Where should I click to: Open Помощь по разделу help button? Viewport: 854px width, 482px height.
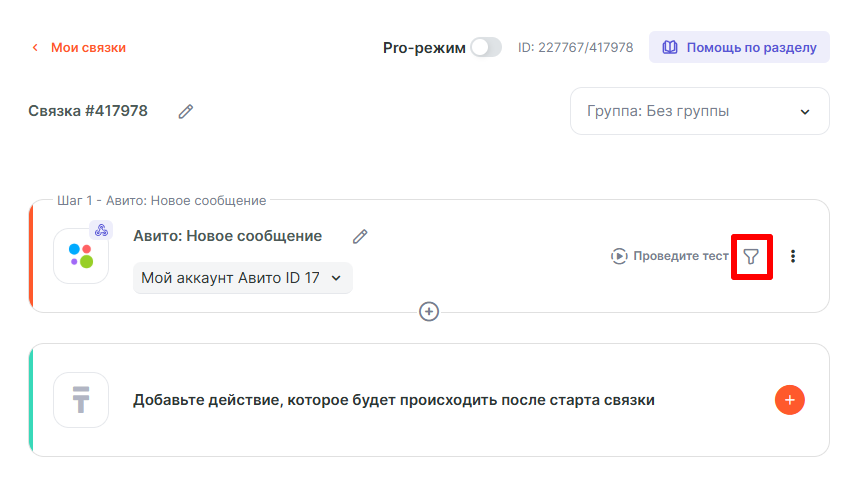[739, 47]
